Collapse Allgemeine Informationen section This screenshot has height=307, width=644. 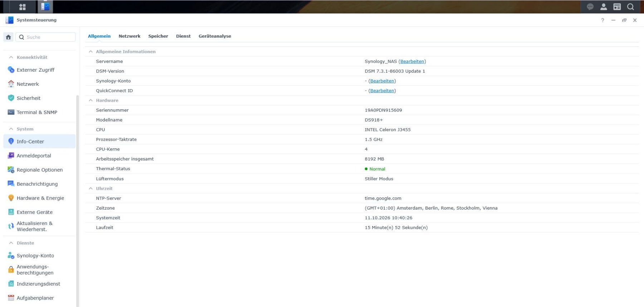pyautogui.click(x=91, y=52)
